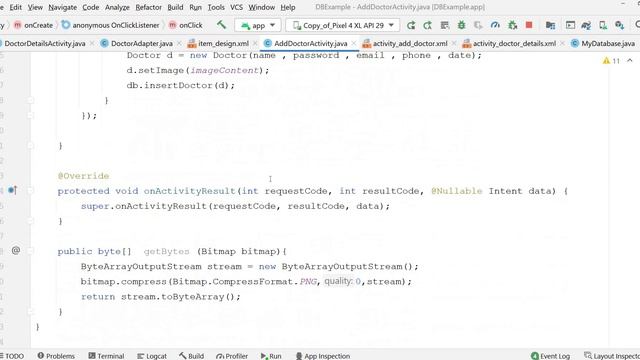Open the Event Log
Viewport: 640px width, 360px height.
point(550,356)
